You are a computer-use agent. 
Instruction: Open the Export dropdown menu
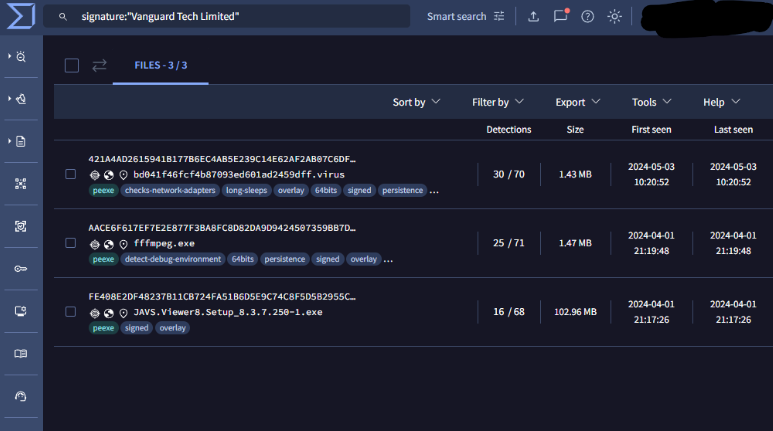578,102
